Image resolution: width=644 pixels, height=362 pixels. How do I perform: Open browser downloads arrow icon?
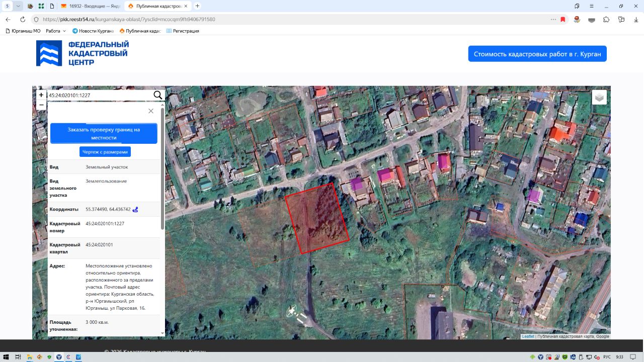coord(636,19)
